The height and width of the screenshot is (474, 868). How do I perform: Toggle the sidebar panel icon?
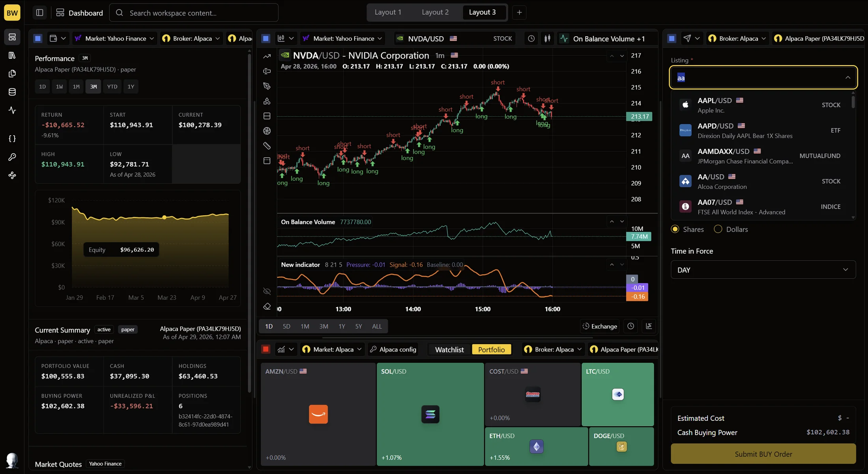click(x=39, y=13)
